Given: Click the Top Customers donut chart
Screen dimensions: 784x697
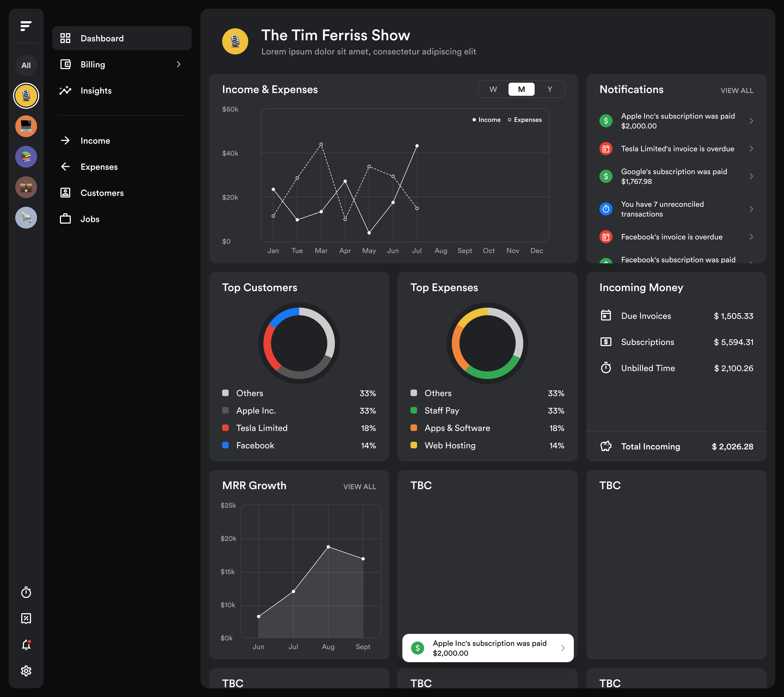Looking at the screenshot, I should pyautogui.click(x=299, y=343).
